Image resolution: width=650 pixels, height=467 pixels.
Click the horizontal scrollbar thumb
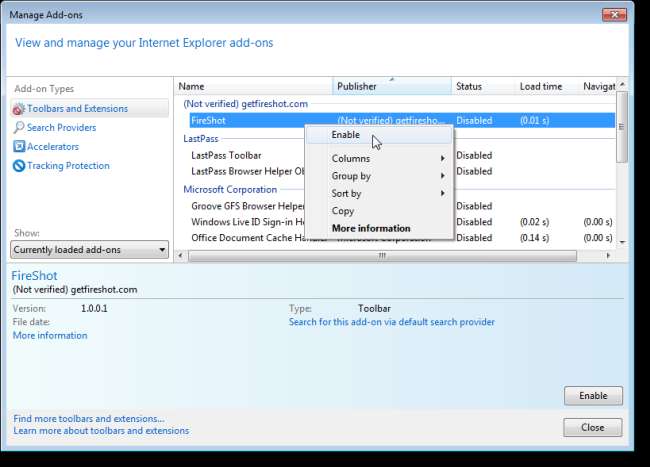click(x=382, y=256)
